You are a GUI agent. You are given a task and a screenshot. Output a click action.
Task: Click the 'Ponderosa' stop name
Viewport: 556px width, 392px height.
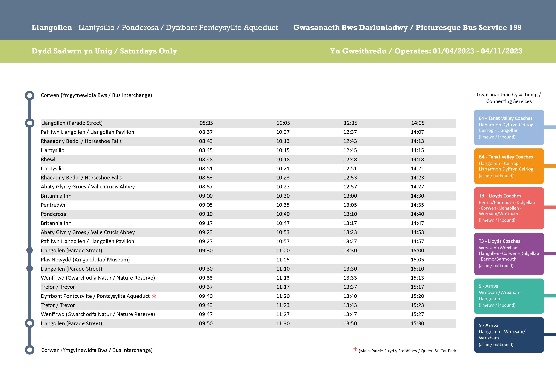pos(53,214)
